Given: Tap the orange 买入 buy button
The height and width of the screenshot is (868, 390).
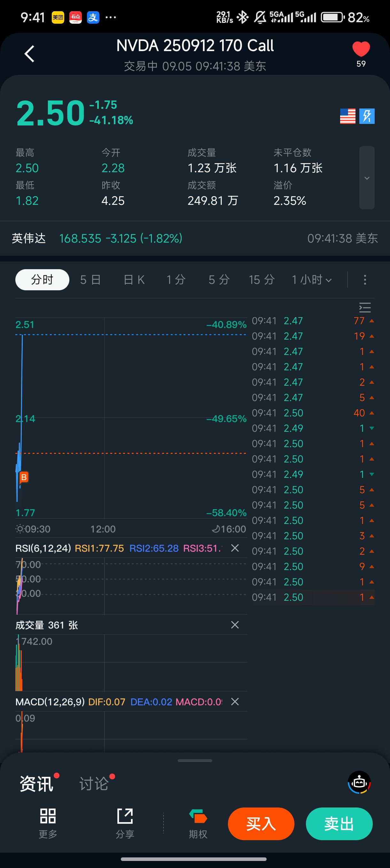Looking at the screenshot, I should (x=261, y=824).
